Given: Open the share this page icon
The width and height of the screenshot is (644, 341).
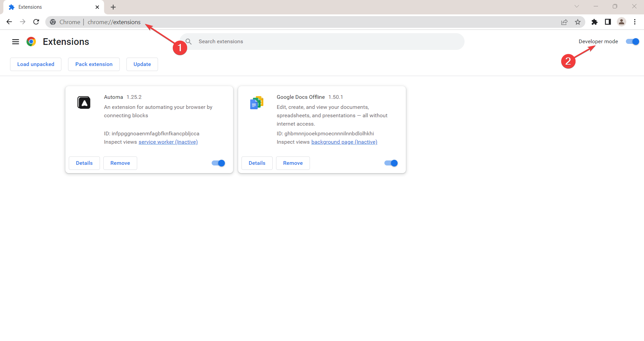Looking at the screenshot, I should point(564,22).
